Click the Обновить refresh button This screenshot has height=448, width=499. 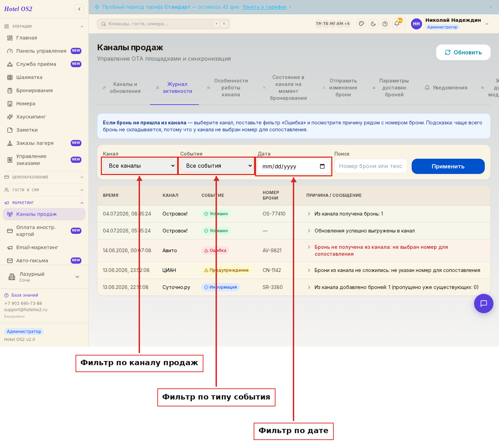(463, 52)
